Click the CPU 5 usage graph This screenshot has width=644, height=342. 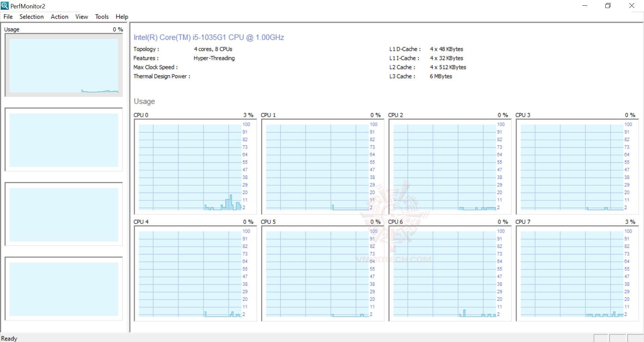(323, 273)
